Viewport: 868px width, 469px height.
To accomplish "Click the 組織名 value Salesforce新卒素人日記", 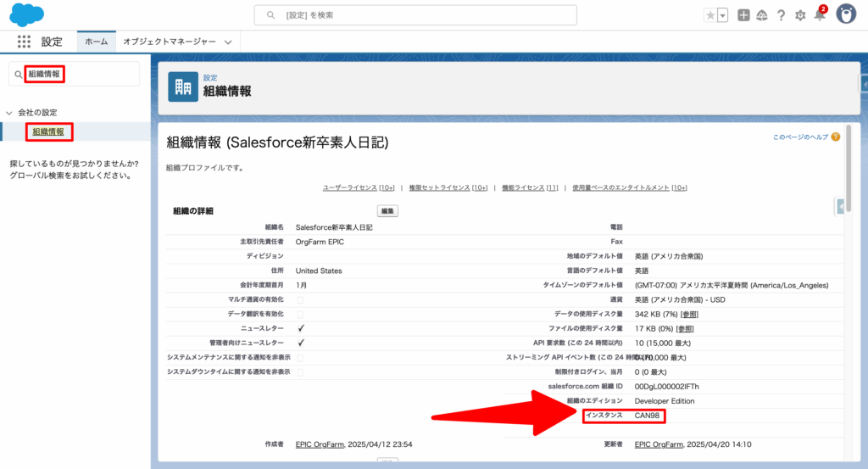I will tap(334, 227).
